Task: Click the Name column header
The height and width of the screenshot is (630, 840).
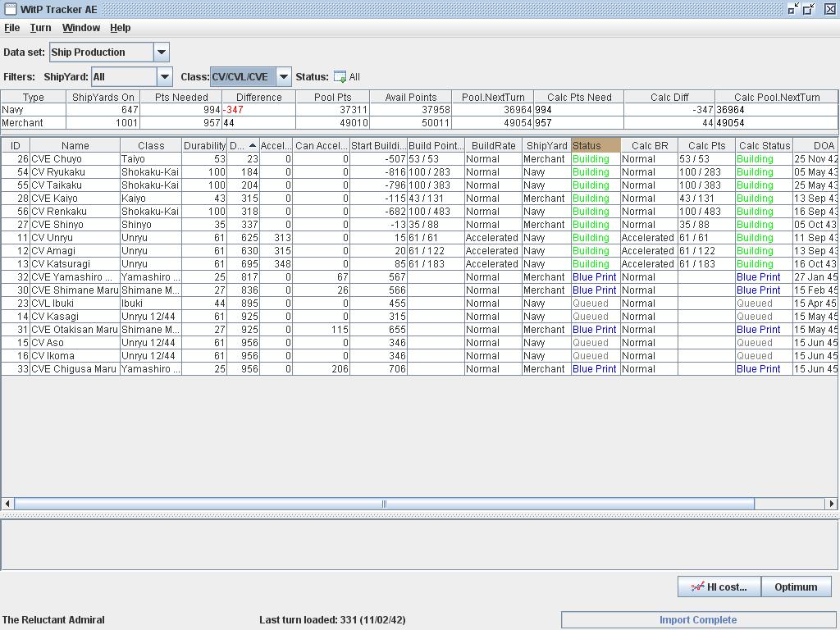Action: click(75, 145)
